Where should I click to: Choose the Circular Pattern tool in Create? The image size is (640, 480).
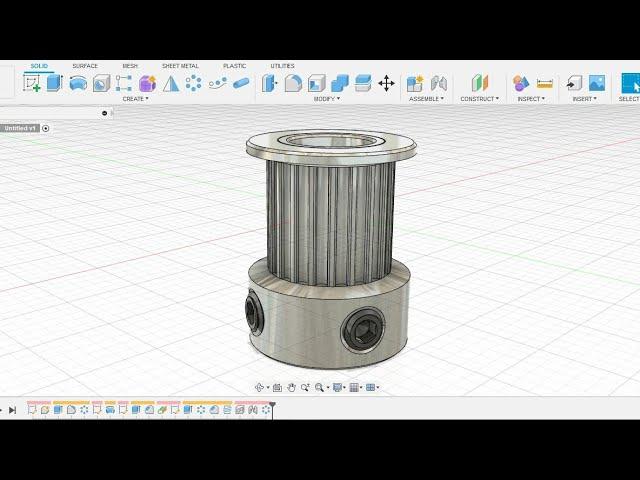(193, 83)
